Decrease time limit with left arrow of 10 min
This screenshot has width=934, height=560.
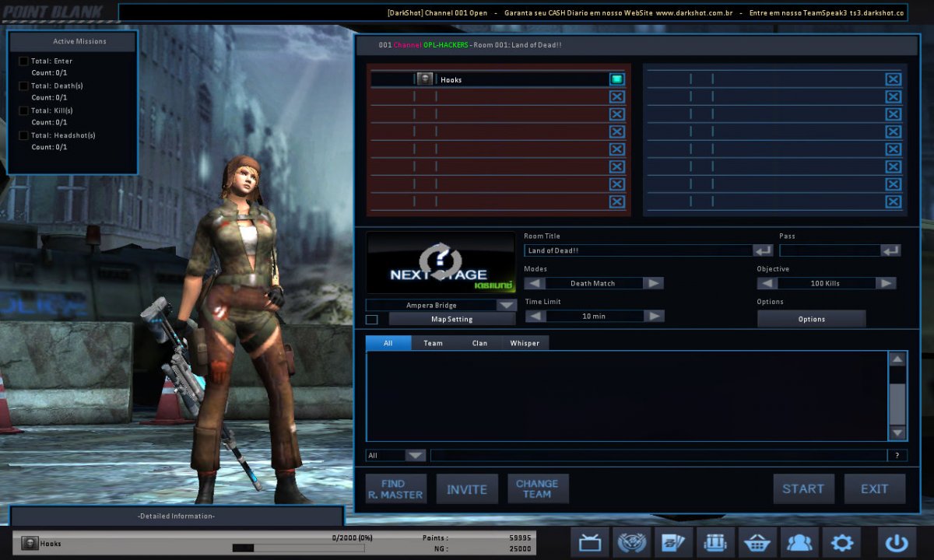(x=535, y=316)
